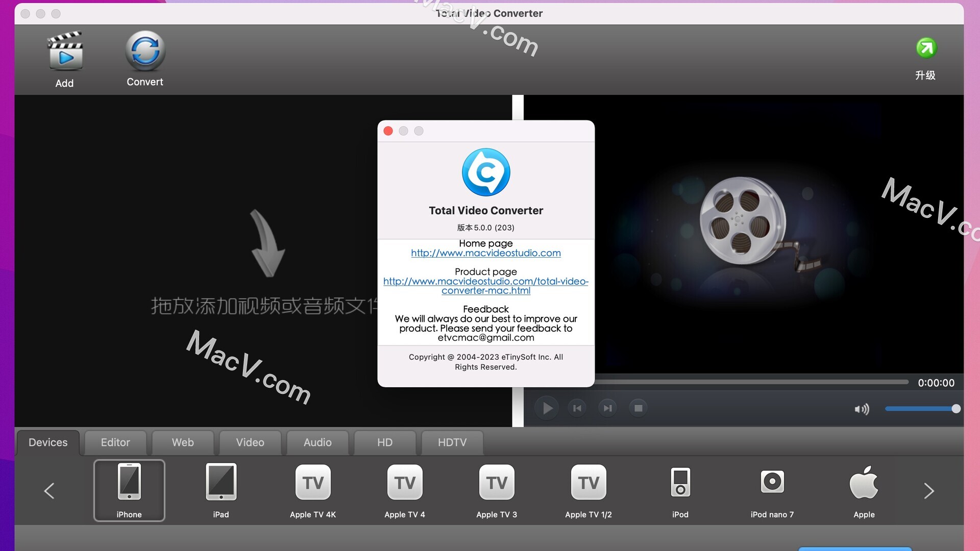The image size is (980, 551).
Task: Click the play button in preview
Action: coord(547,408)
